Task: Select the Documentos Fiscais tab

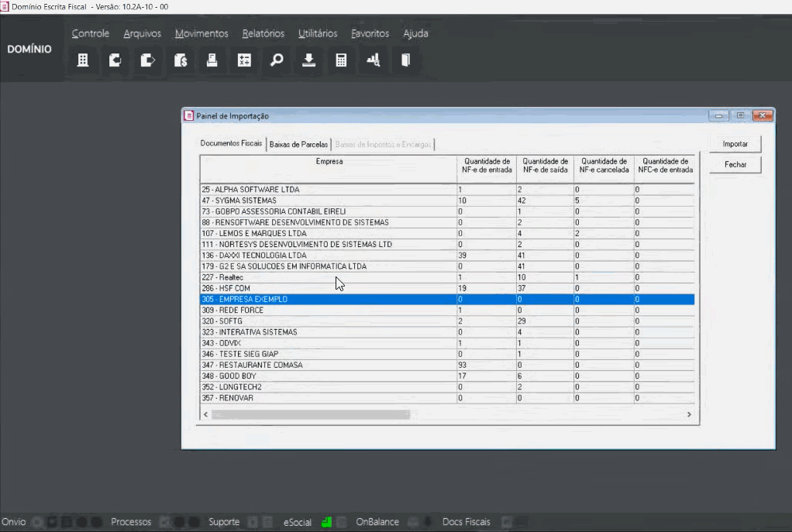Action: (231, 144)
